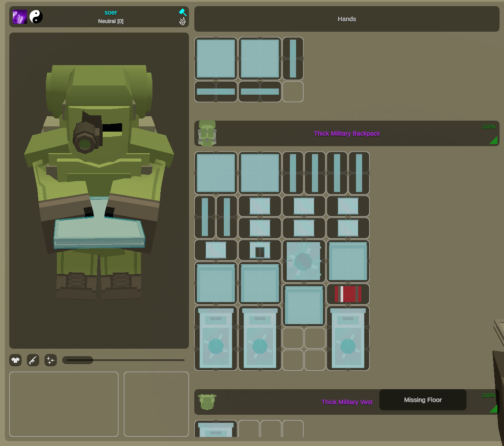Viewport: 504px width, 446px height.
Task: Select the cut-off glass item in vest
Action: tap(216, 429)
